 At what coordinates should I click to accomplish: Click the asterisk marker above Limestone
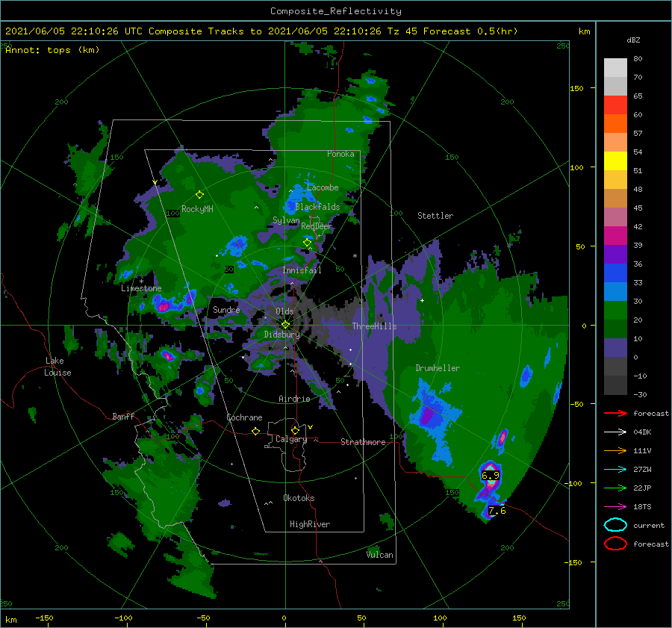click(x=141, y=282)
